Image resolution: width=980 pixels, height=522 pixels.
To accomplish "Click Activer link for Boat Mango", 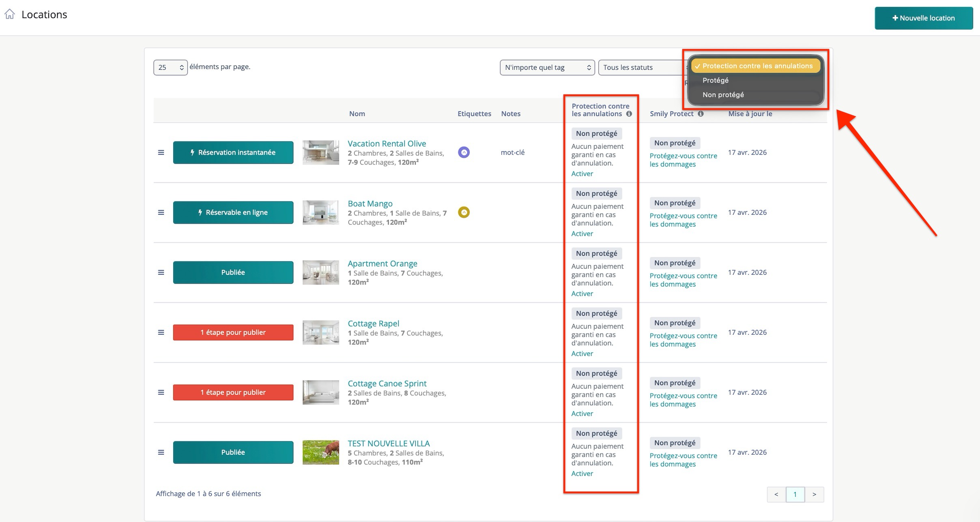I will click(582, 233).
